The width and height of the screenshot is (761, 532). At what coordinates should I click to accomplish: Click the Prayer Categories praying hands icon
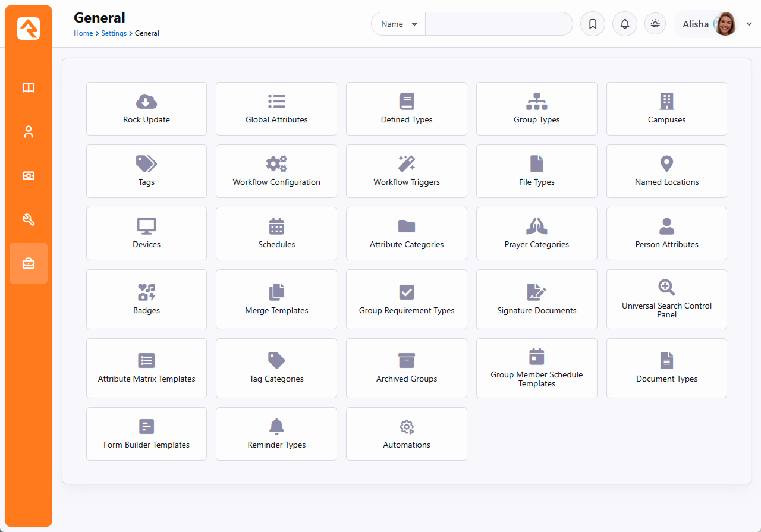(536, 226)
